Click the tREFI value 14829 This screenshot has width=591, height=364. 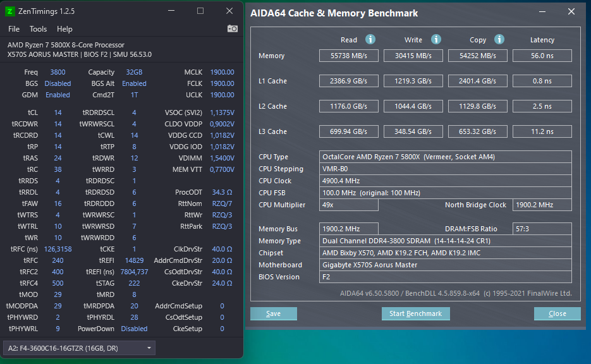click(x=134, y=260)
